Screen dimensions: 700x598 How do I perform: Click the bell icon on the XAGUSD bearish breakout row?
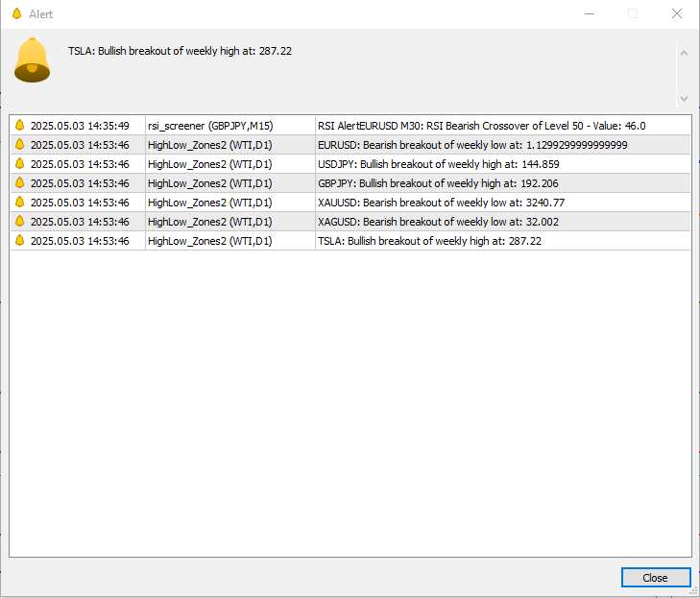click(19, 221)
